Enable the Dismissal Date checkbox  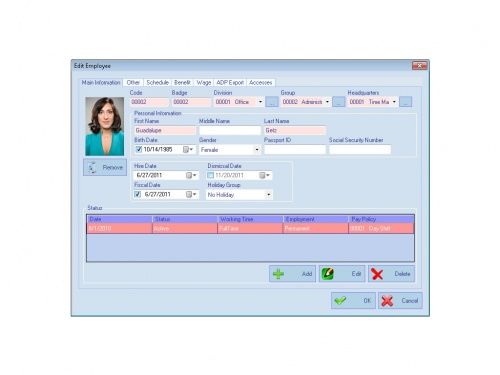pyautogui.click(x=210, y=175)
